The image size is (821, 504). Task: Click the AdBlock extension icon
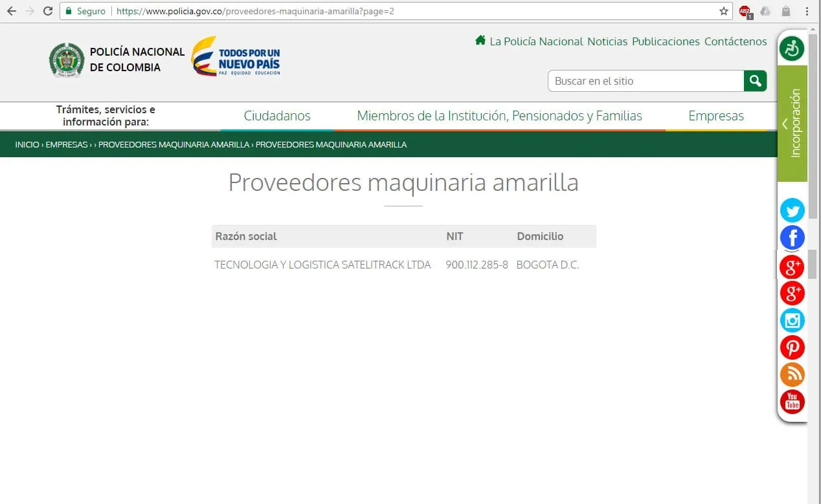click(745, 10)
